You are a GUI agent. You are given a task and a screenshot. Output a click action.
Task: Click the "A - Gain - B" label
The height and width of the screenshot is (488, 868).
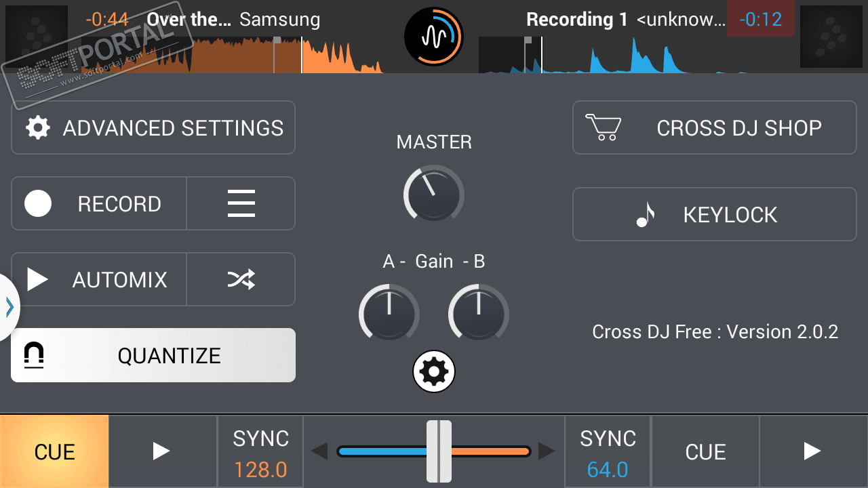pos(434,261)
